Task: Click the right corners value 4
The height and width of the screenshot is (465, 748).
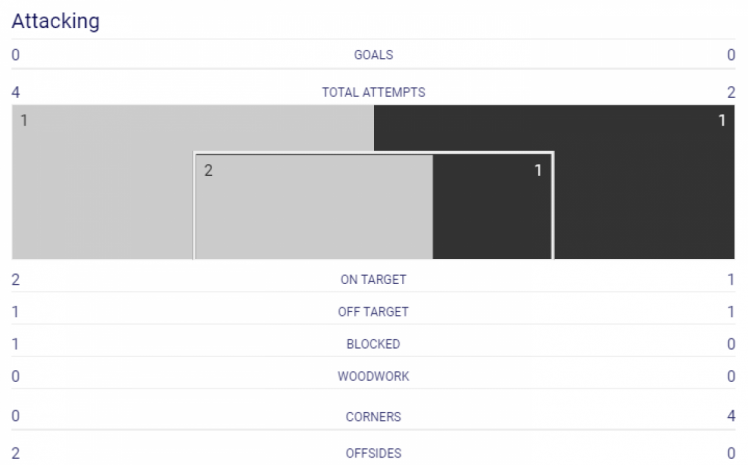Action: coord(731,416)
